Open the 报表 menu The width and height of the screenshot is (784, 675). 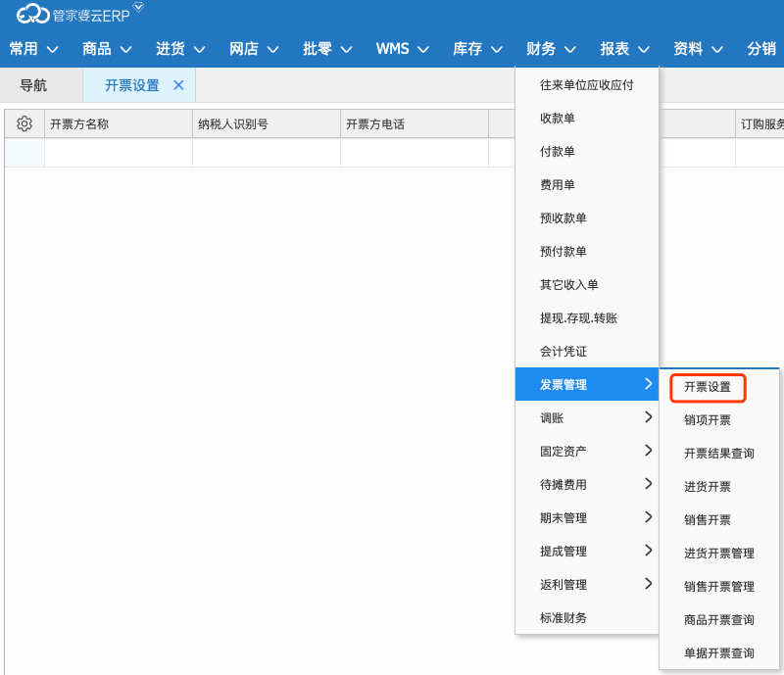(625, 49)
